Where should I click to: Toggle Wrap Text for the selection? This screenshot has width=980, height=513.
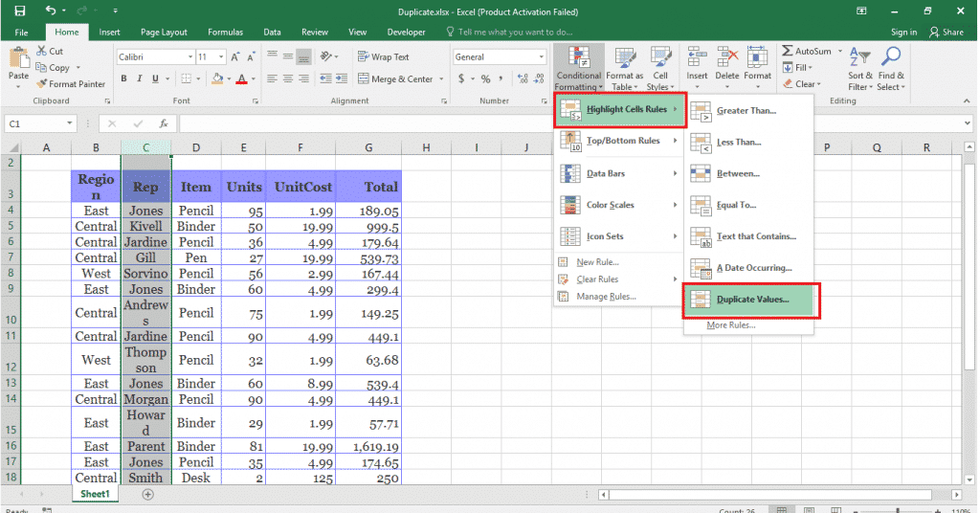[x=383, y=57]
